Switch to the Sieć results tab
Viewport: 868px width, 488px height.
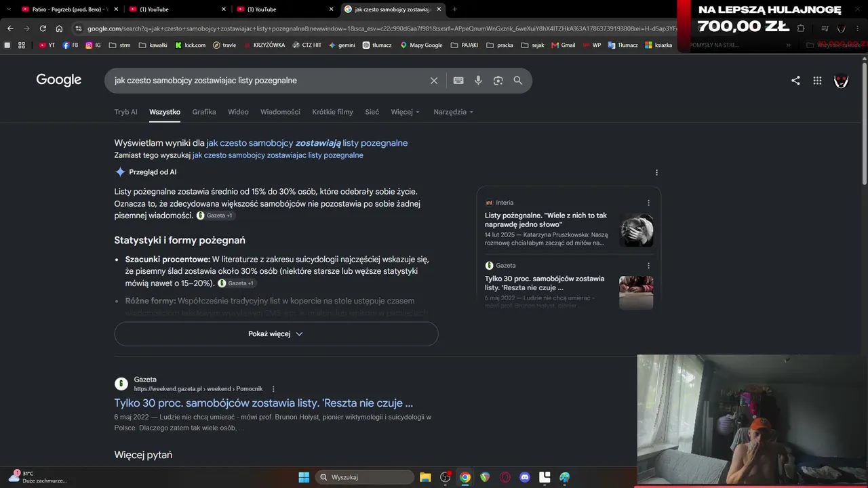[x=372, y=112]
